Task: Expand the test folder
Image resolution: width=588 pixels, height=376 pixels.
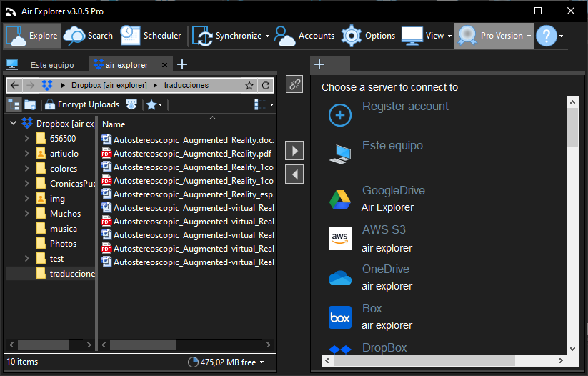Action: 26,259
